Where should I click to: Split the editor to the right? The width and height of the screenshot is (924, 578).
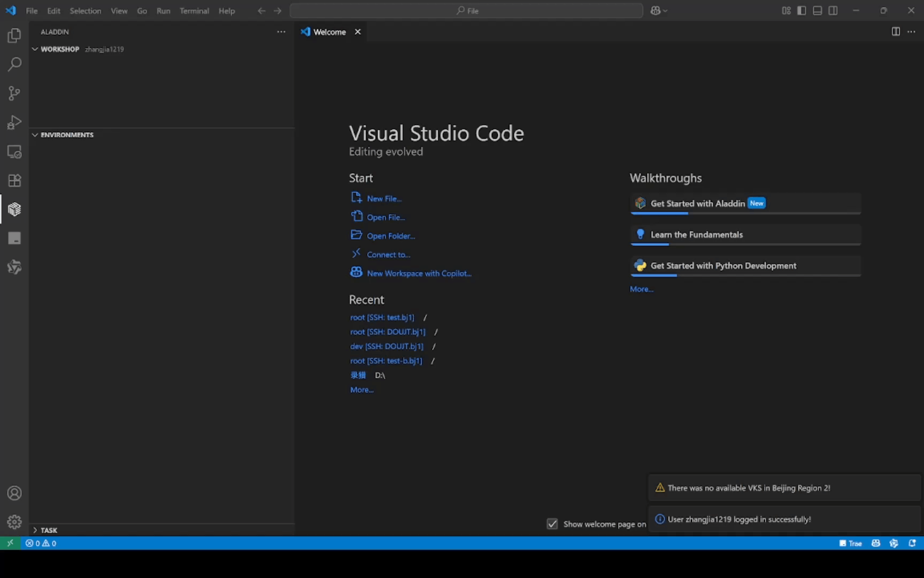coord(896,32)
